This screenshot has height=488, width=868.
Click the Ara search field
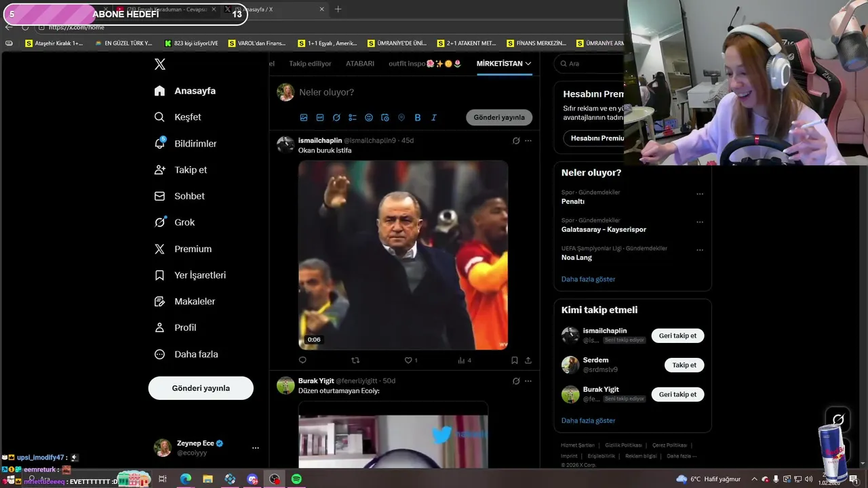590,64
